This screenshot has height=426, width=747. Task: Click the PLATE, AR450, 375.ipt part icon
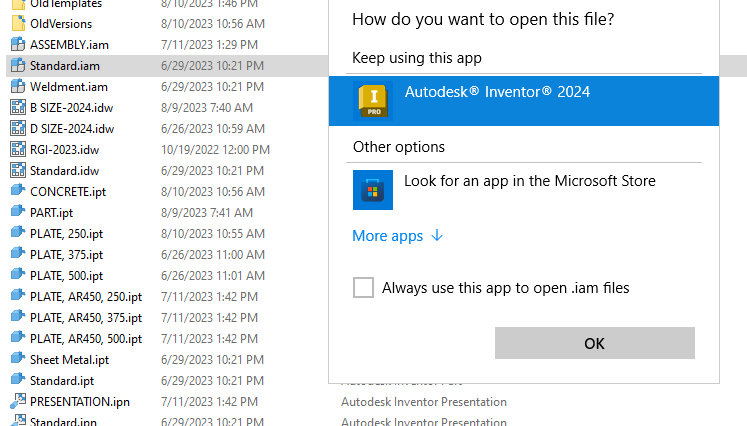point(18,316)
